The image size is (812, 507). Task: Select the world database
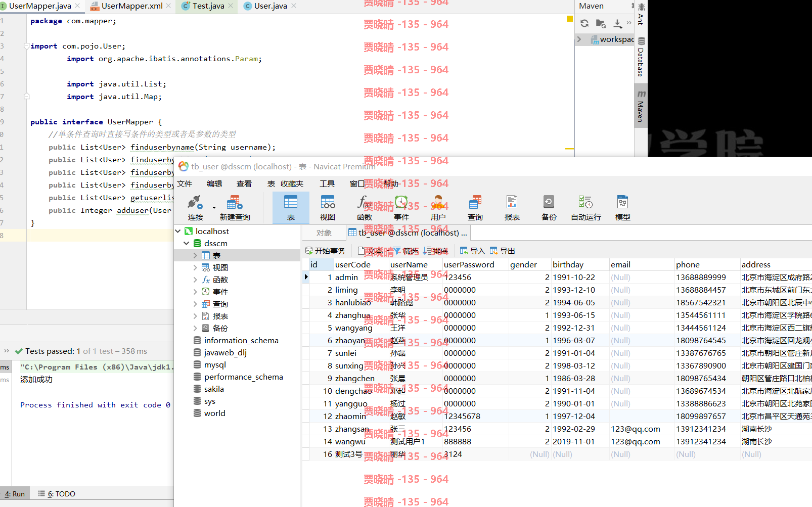[x=214, y=413]
